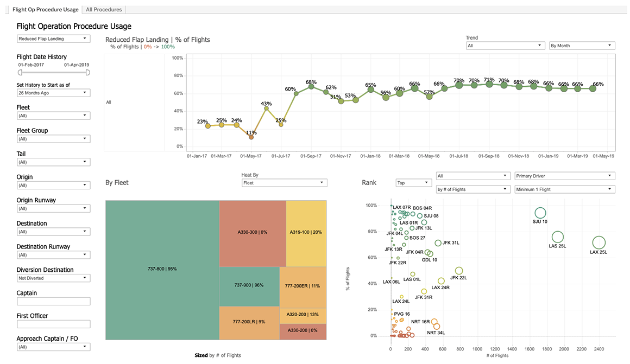
Task: Open the Minimum 1 Flight dropdown
Action: [x=564, y=189]
